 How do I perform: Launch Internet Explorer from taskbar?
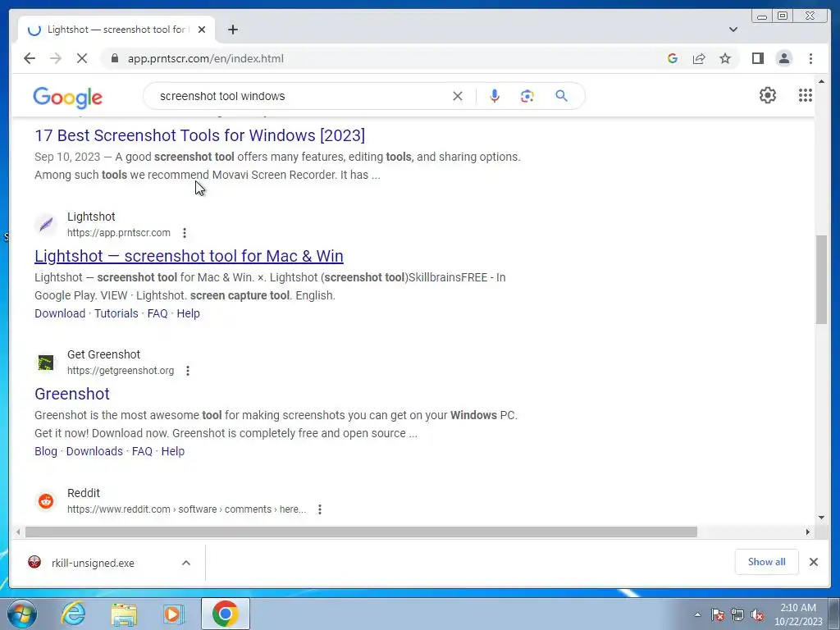coord(73,614)
